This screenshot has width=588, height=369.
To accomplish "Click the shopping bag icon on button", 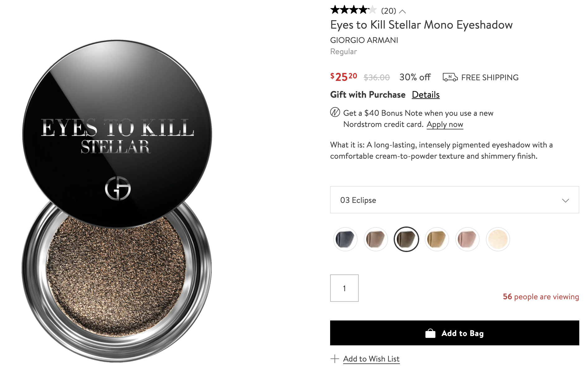I will click(430, 333).
